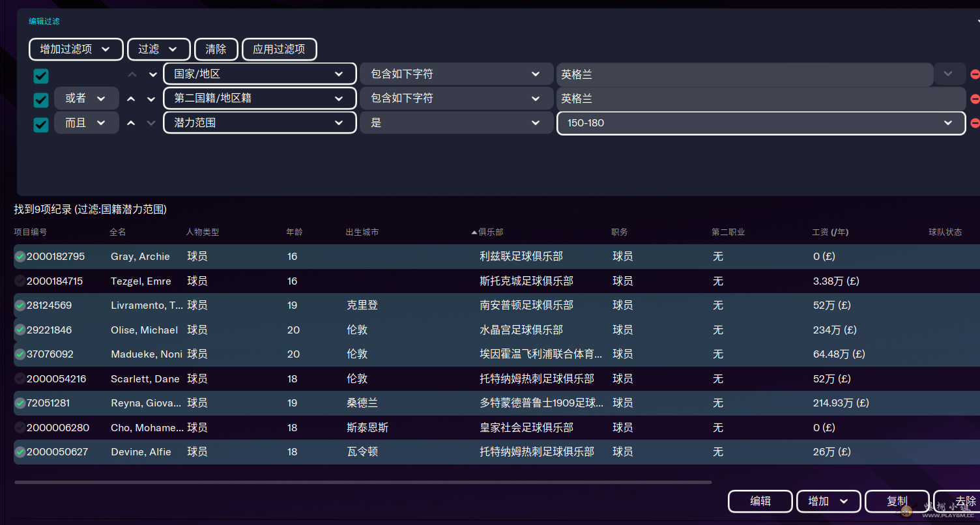The image size is (980, 525).
Task: Click the 编辑过滤 panel title
Action: point(44,21)
